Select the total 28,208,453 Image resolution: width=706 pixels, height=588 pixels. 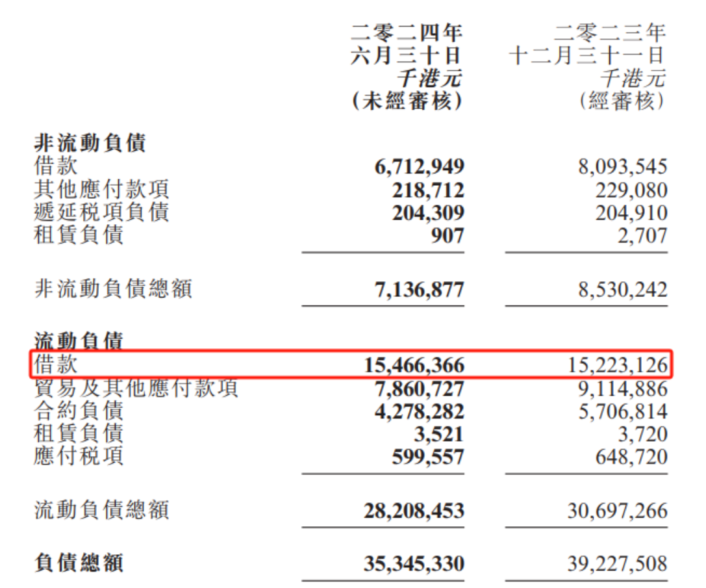tap(414, 511)
